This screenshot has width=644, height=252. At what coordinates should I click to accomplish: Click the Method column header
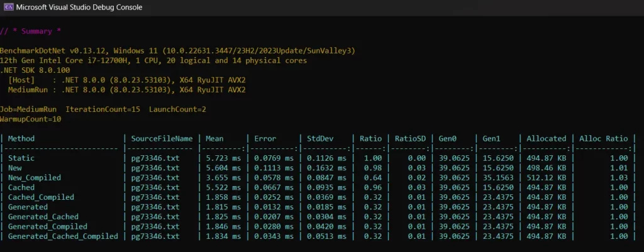pyautogui.click(x=21, y=139)
